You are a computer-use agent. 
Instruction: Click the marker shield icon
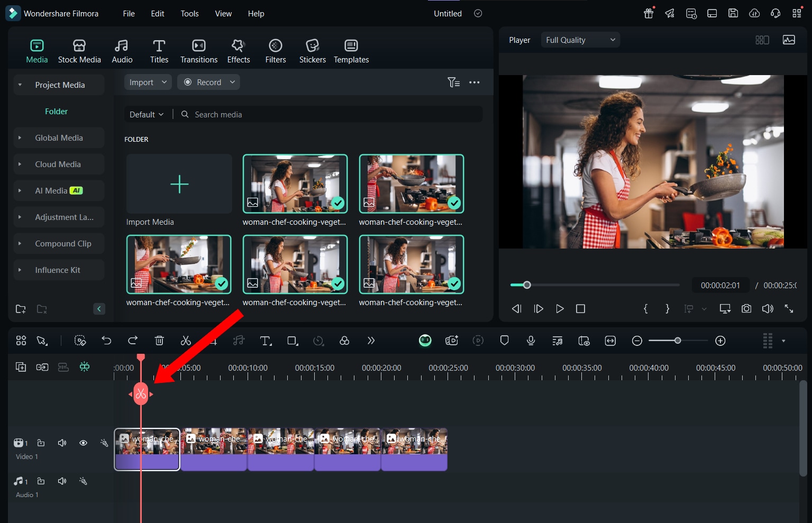coord(505,341)
